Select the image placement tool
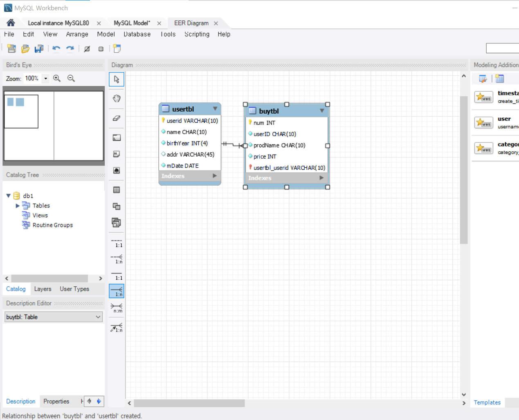 point(117,171)
